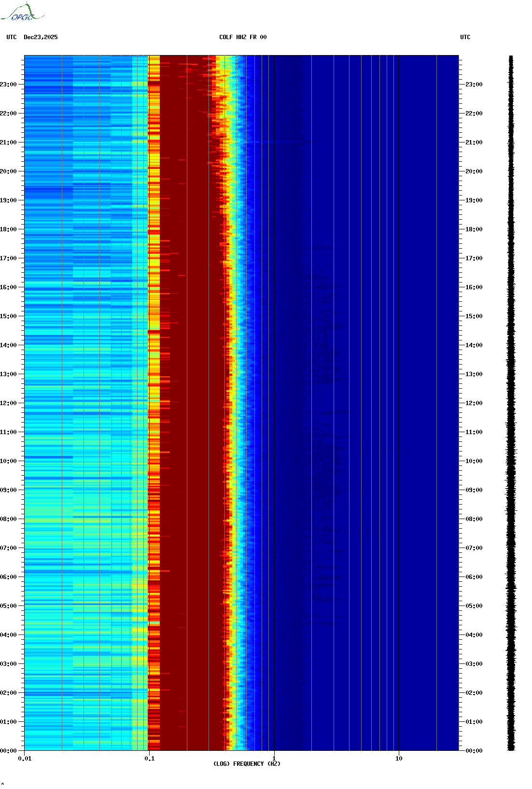Click the 0.1 frequency axis label
The height and width of the screenshot is (789, 532).
pyautogui.click(x=149, y=758)
